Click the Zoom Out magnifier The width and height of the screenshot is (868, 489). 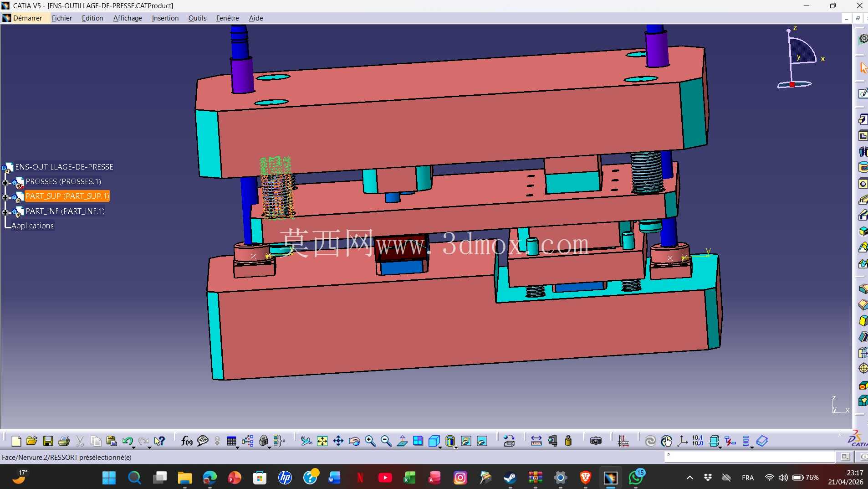pyautogui.click(x=386, y=441)
